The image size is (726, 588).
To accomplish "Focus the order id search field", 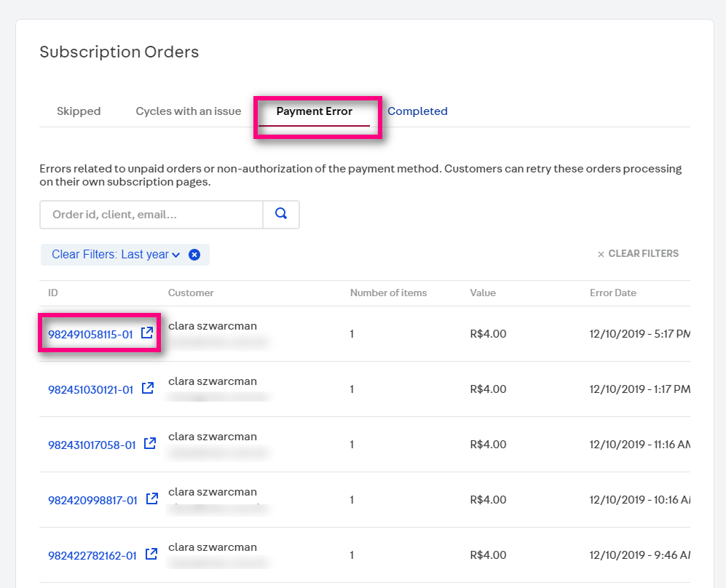I will (151, 215).
